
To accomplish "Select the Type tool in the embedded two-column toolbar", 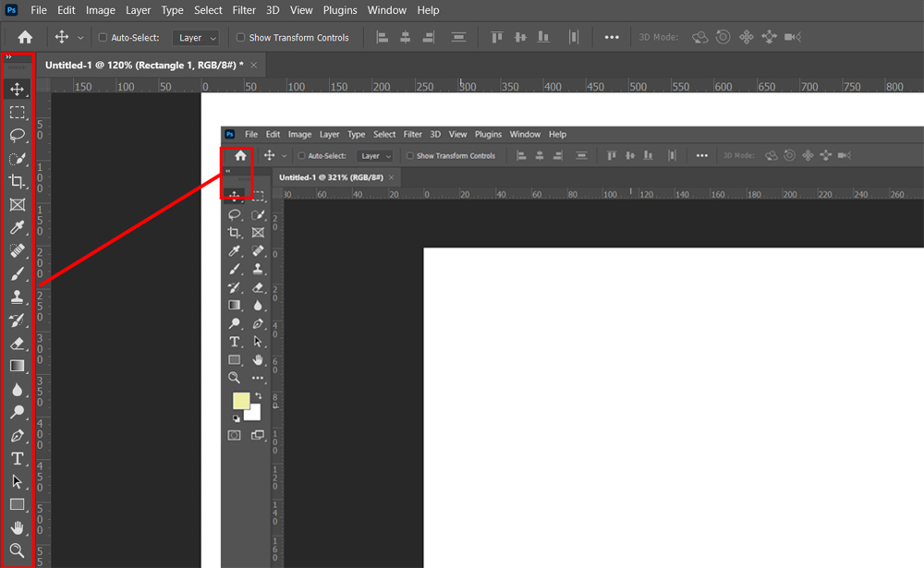I will pyautogui.click(x=234, y=342).
